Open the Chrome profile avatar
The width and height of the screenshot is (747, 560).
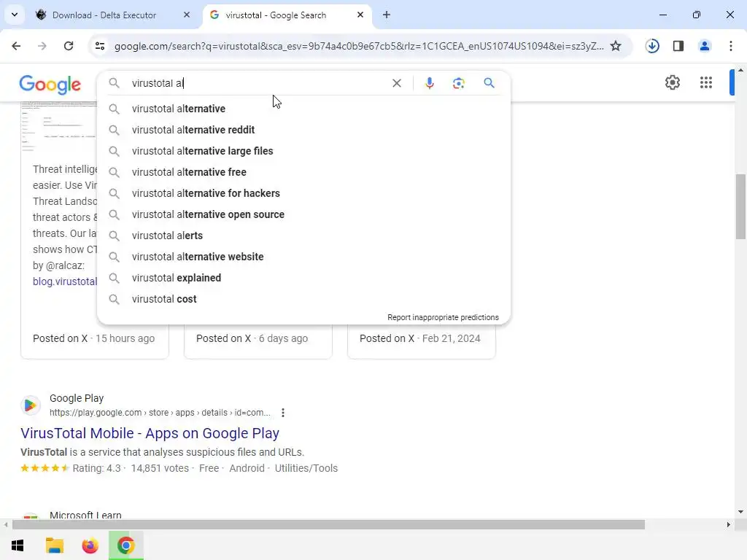(x=705, y=46)
